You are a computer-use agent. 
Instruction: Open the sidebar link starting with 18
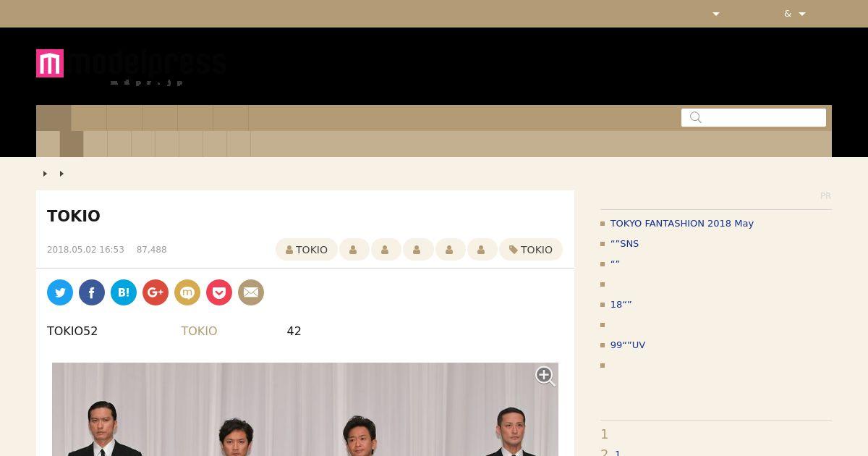point(621,304)
